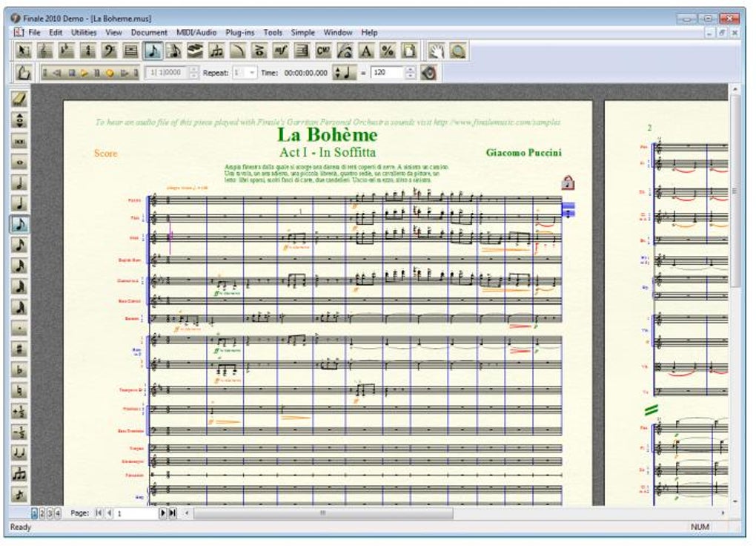
Task: Click the Record button in playback controls
Action: (x=110, y=73)
